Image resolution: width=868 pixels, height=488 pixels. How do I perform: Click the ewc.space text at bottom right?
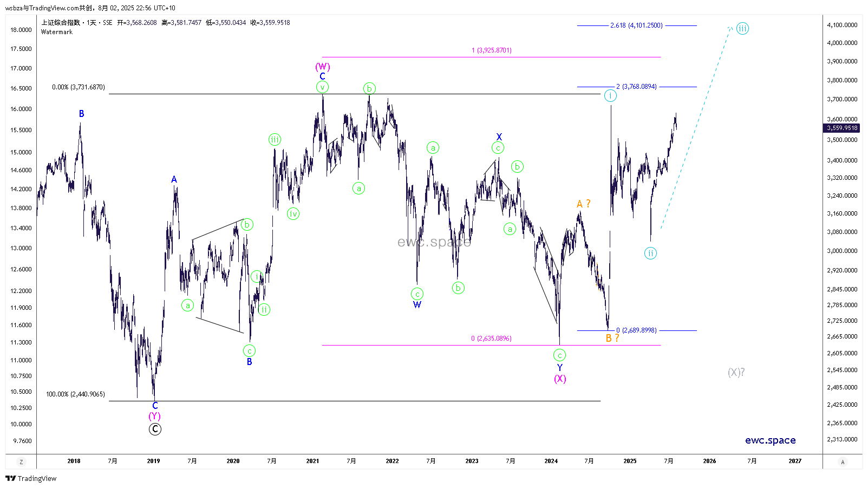(770, 440)
